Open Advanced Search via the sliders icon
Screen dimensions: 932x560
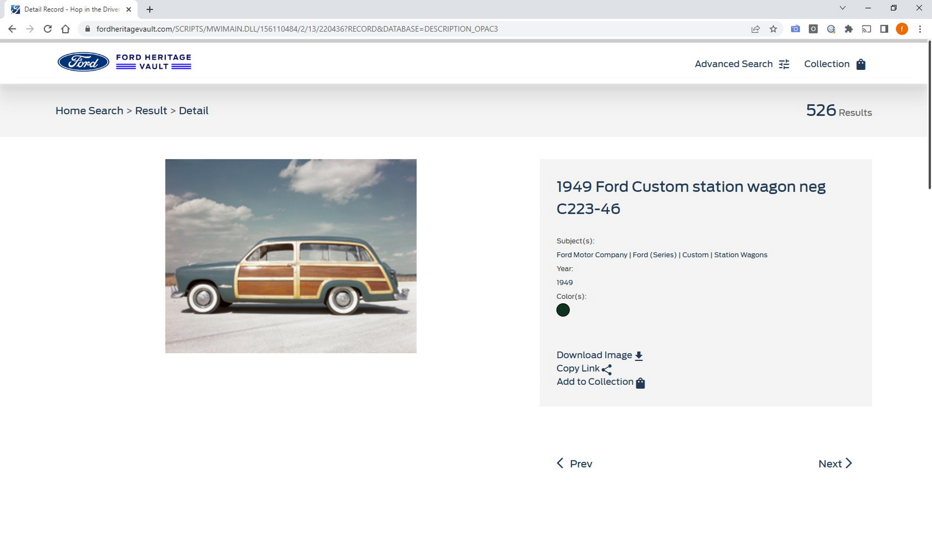click(x=783, y=64)
